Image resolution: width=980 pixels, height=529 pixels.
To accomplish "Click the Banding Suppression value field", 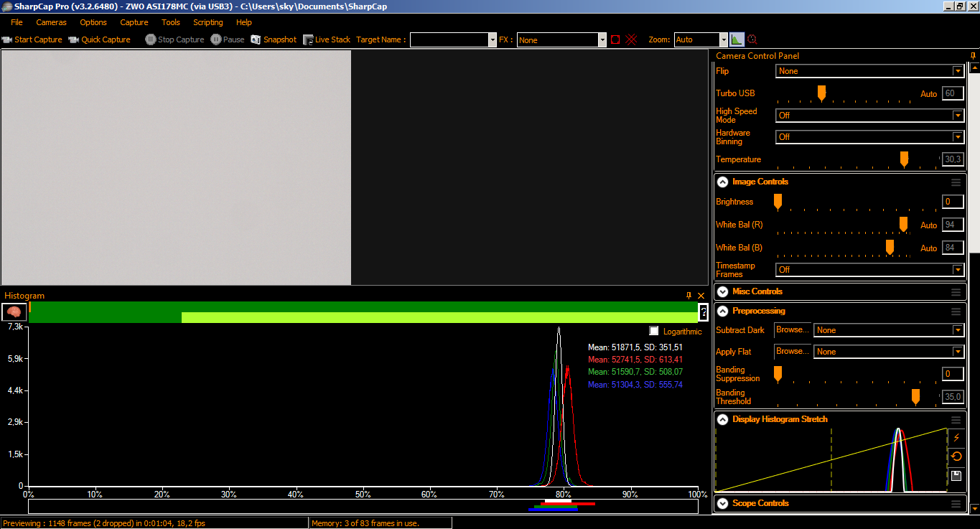I will tap(953, 374).
